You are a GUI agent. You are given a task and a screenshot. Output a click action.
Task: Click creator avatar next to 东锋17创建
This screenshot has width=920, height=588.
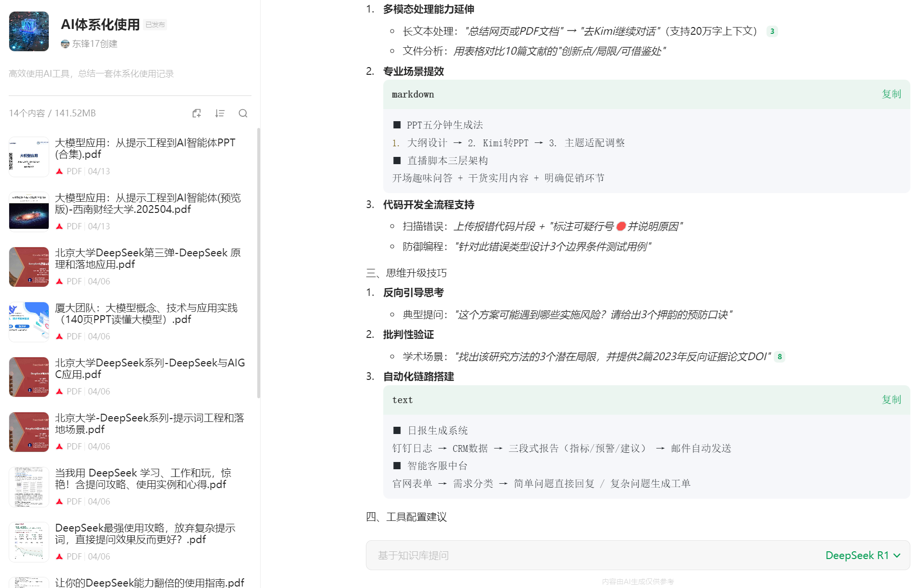pos(65,44)
